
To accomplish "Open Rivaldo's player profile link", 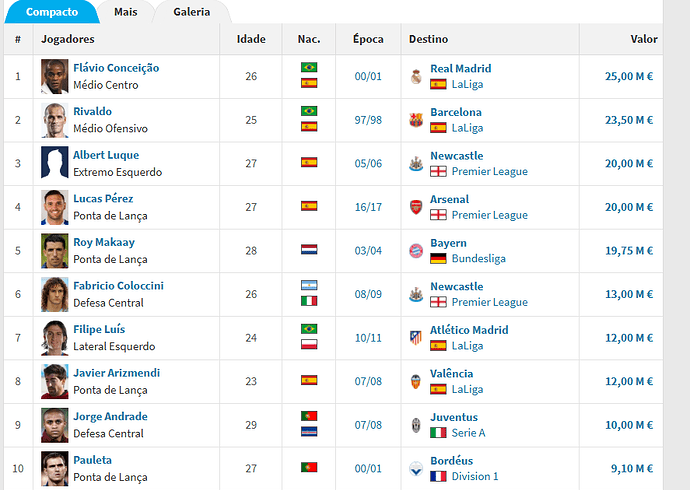I will [92, 111].
